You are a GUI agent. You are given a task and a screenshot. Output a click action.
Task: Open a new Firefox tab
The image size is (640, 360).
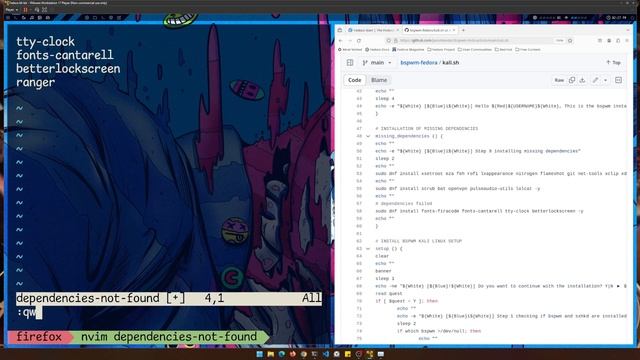[x=463, y=30]
